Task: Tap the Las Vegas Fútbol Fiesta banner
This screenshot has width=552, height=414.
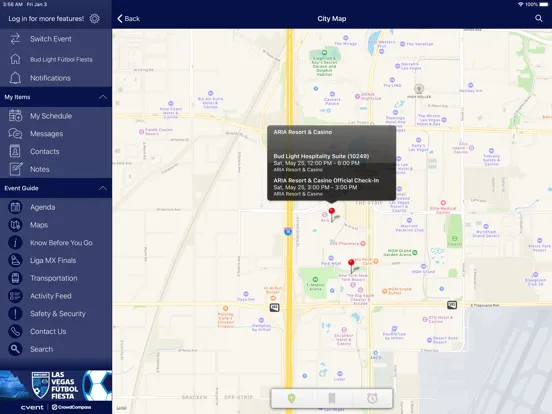Action: (56, 385)
